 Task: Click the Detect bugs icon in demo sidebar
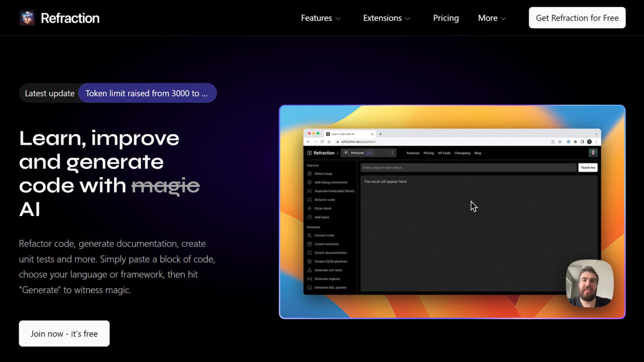pyautogui.click(x=309, y=173)
